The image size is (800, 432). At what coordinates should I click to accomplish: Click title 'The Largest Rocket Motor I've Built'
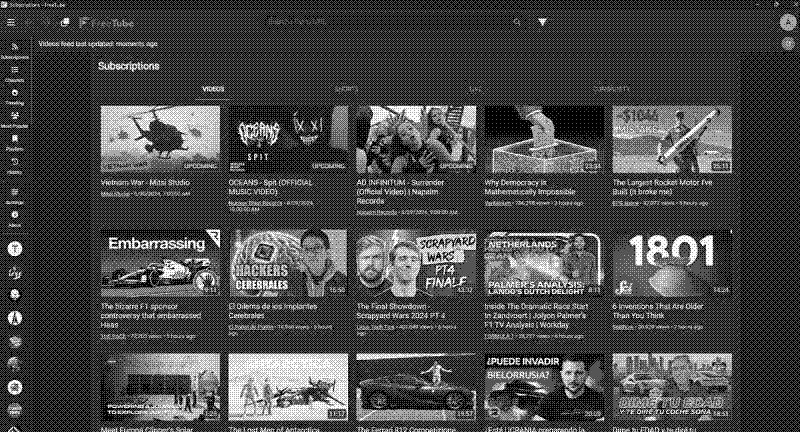point(662,187)
